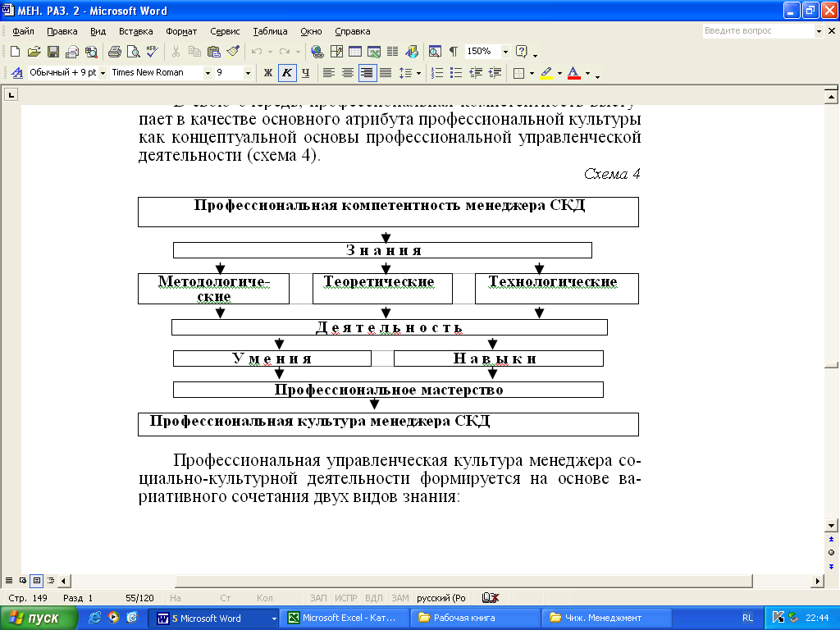
Task: Open the Times New Roman font list
Action: tap(208, 73)
